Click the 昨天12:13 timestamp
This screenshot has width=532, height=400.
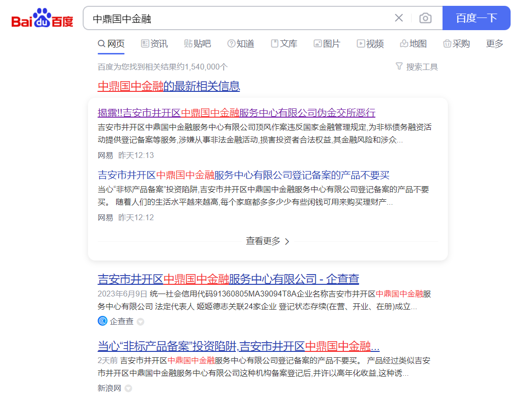click(136, 155)
